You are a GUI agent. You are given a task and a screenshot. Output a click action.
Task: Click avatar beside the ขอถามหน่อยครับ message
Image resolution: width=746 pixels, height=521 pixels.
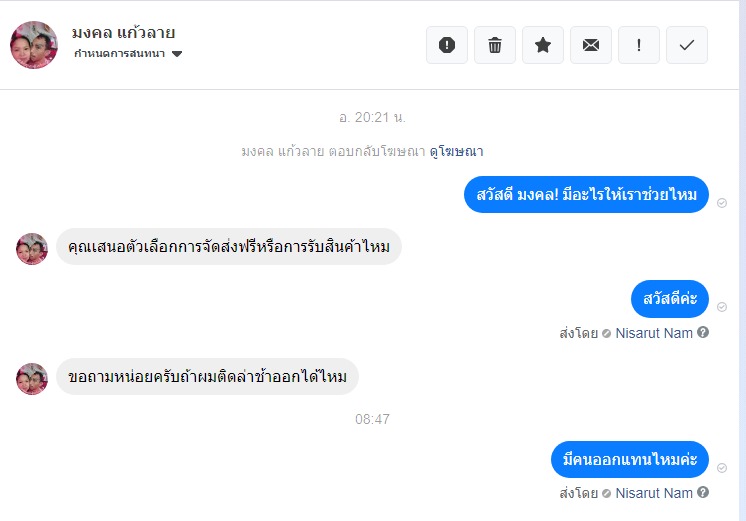pos(32,378)
